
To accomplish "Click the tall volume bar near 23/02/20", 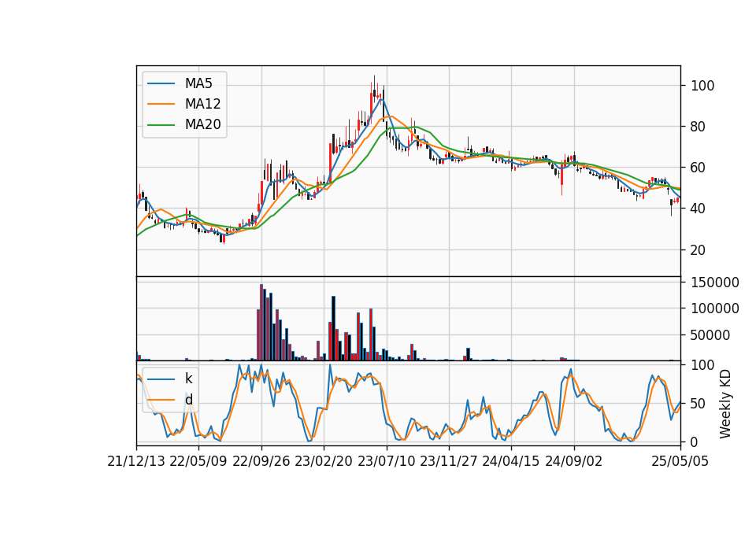I will coord(333,329).
